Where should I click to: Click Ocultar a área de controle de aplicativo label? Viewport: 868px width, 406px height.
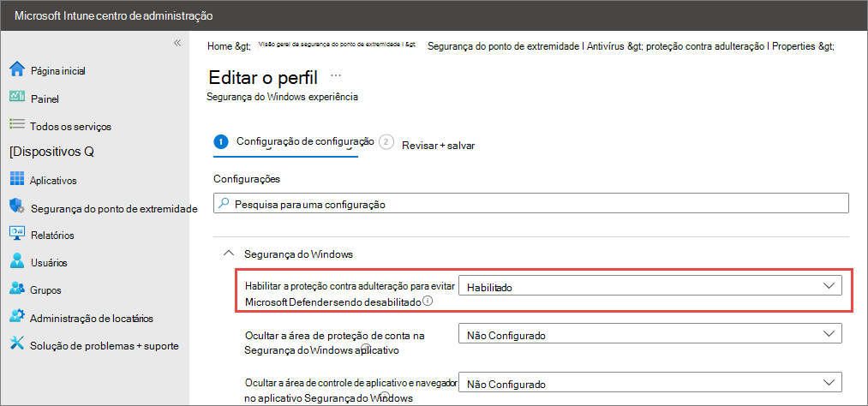click(351, 391)
